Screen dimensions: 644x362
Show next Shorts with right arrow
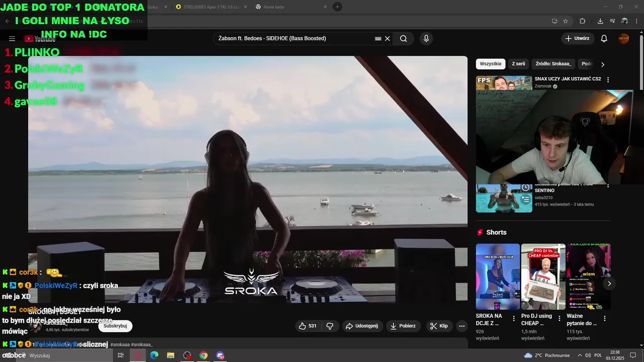pos(609,284)
